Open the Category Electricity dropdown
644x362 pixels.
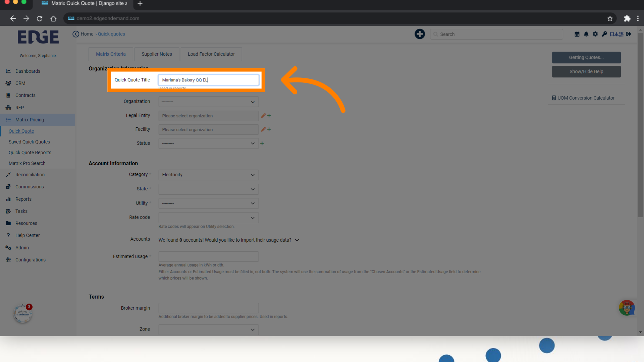208,175
